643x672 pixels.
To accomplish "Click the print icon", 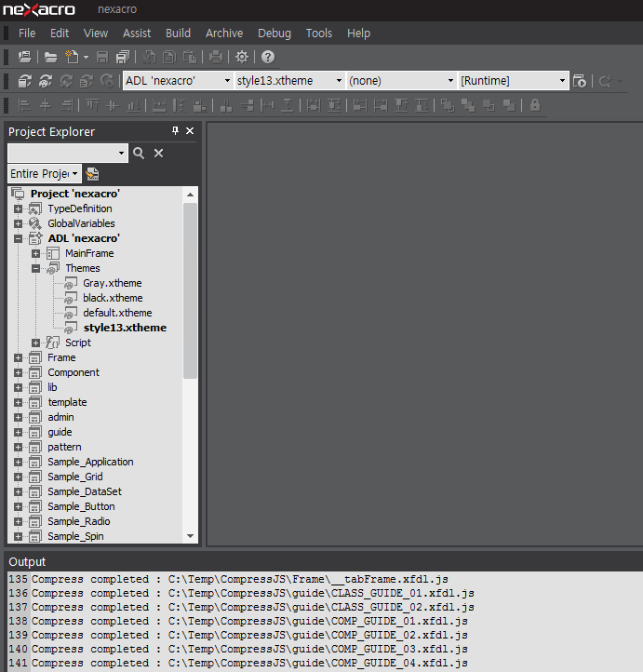I will click(216, 57).
